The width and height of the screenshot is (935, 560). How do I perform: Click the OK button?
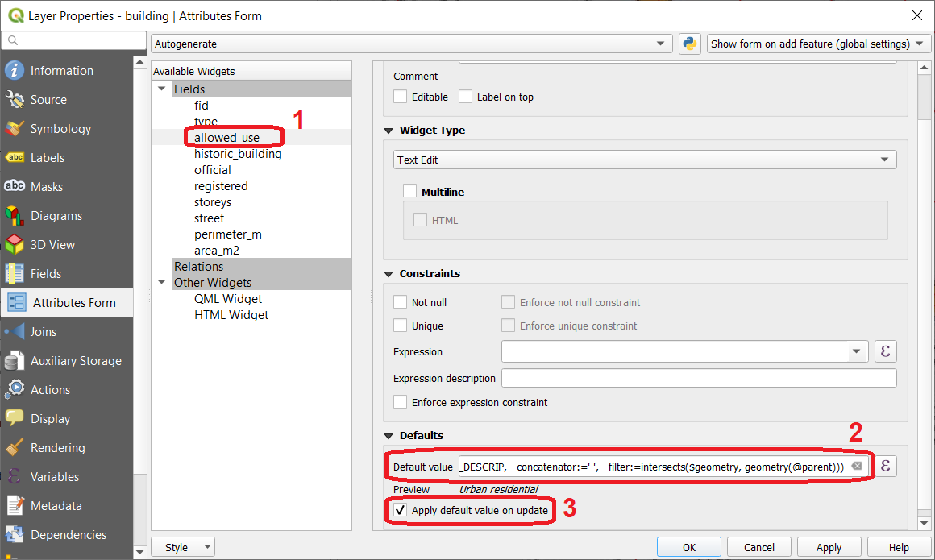[x=688, y=547]
